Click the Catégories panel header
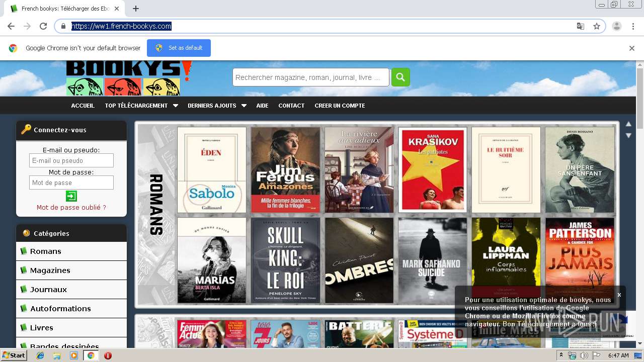 [x=71, y=233]
